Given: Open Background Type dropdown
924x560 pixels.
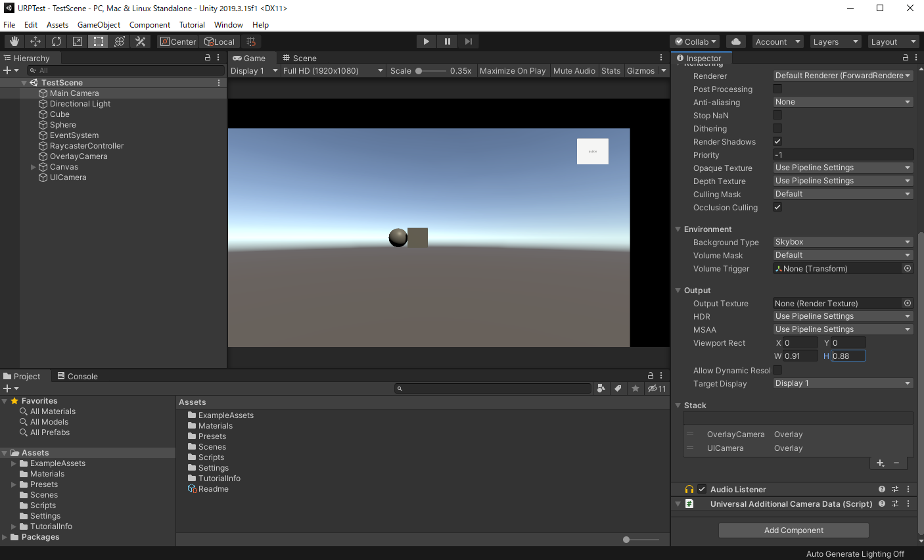Looking at the screenshot, I should pos(843,242).
